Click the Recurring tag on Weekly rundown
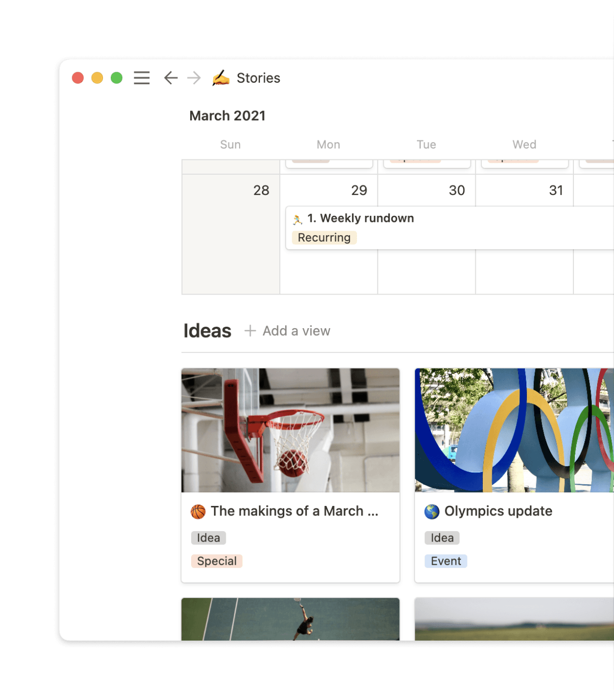Screen dimensions: 614x700 pos(324,238)
